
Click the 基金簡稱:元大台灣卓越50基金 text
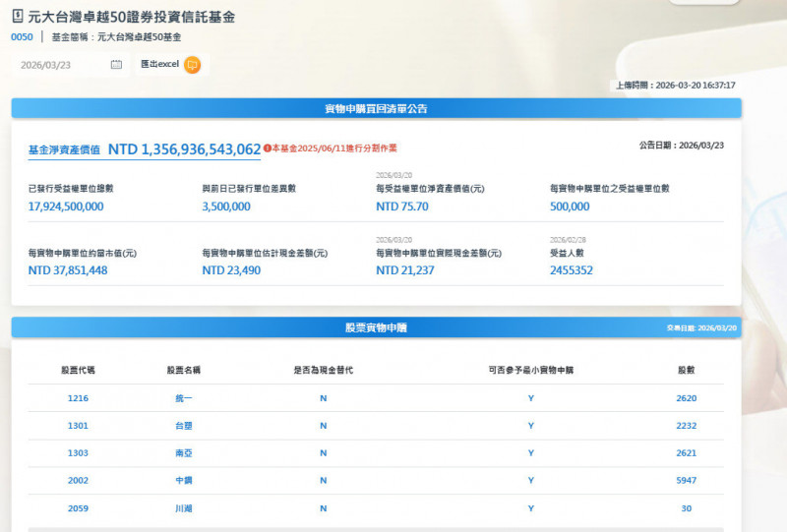coord(116,36)
